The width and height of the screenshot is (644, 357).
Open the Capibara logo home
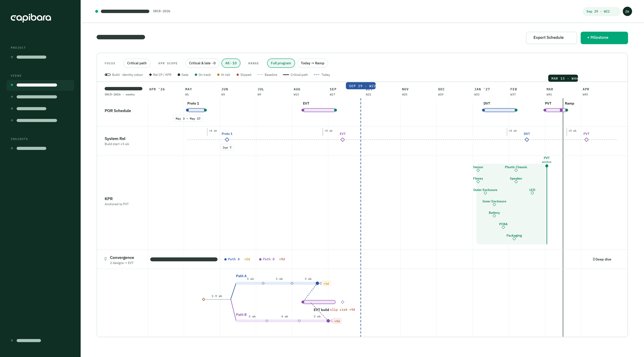click(x=31, y=18)
